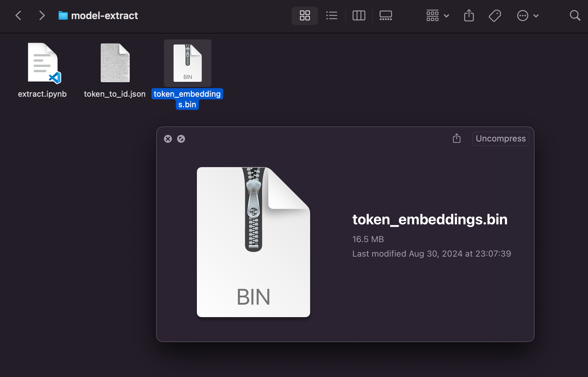Screen dimensions: 588x377
Task: Switch to gallery view
Action: pyautogui.click(x=386, y=15)
